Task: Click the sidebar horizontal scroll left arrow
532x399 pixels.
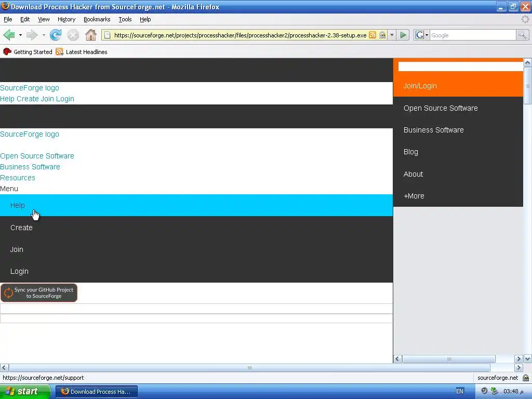Action: coord(397,359)
